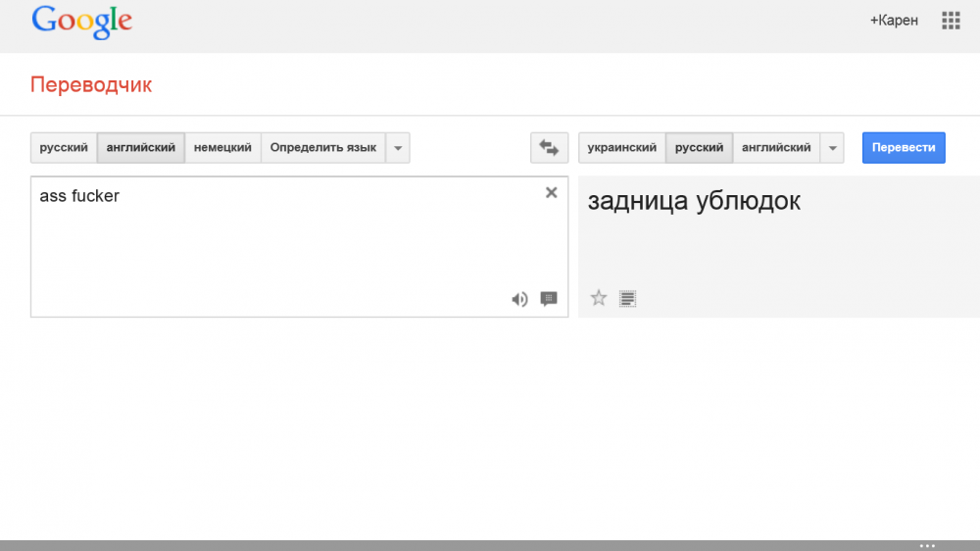
Task: Listen to source text pronunciation
Action: (519, 299)
